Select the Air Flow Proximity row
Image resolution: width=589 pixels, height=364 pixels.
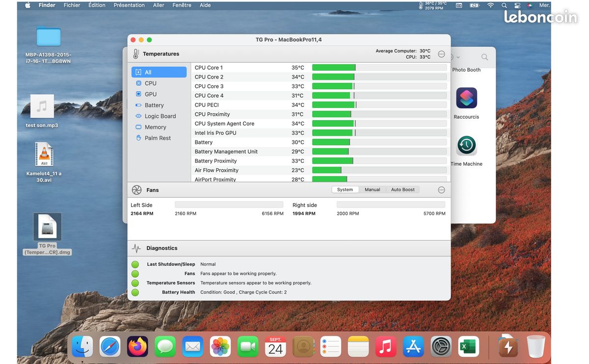point(320,170)
